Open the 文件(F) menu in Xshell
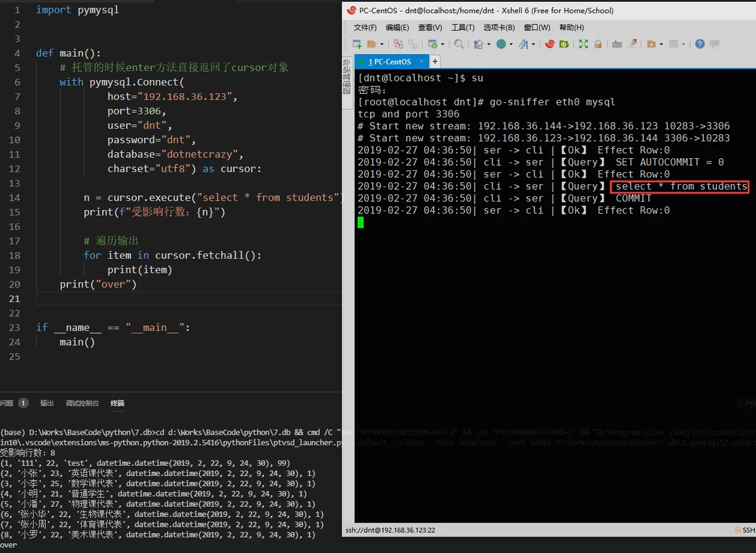Screen dimensions: 756x553 (365, 28)
